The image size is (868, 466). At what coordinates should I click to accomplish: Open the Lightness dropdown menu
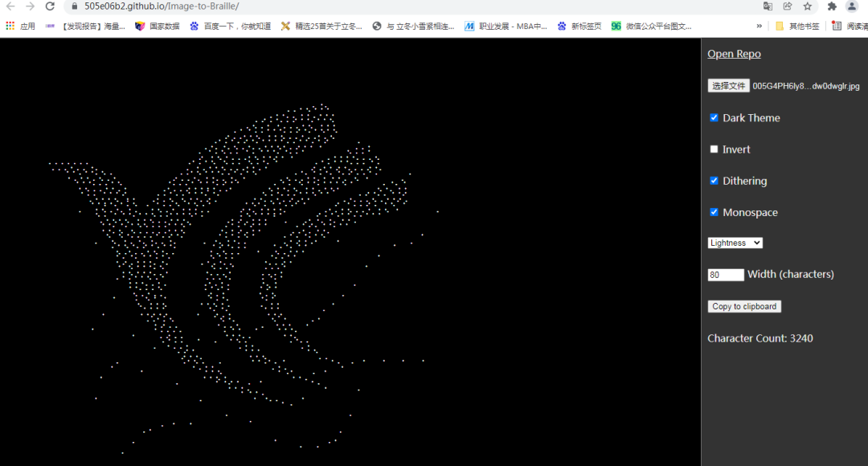[735, 242]
